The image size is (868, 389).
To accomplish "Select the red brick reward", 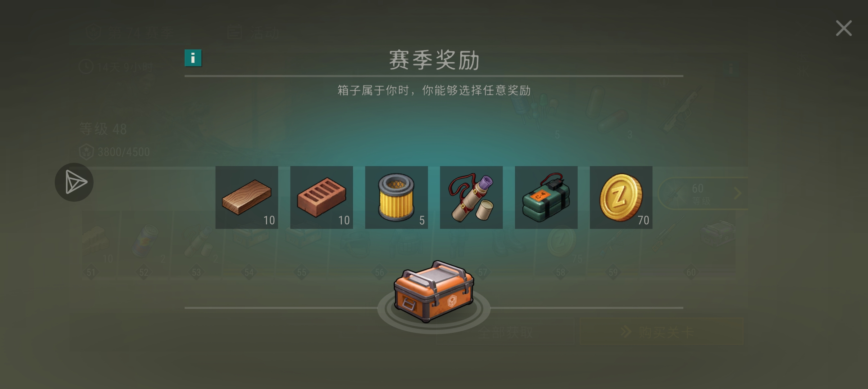I will (x=321, y=197).
